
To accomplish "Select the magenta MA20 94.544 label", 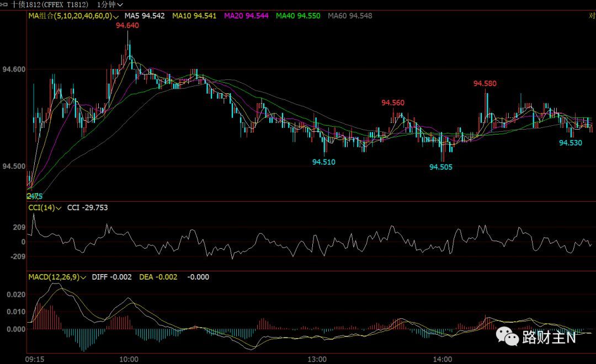I will tap(246, 16).
